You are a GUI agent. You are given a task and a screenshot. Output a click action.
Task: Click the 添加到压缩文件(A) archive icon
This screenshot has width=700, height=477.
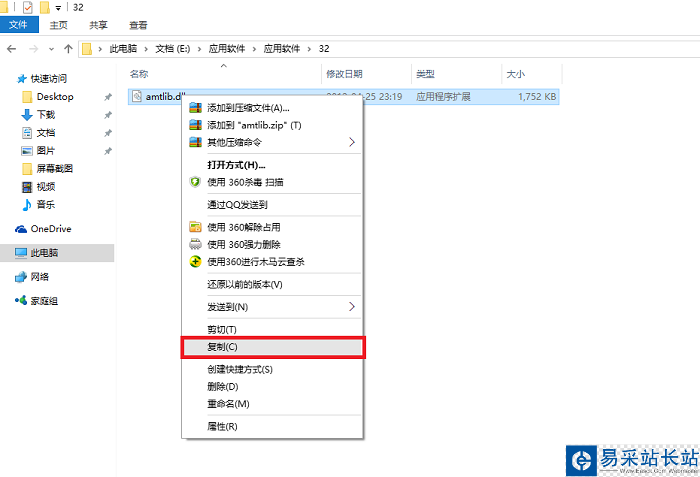196,108
